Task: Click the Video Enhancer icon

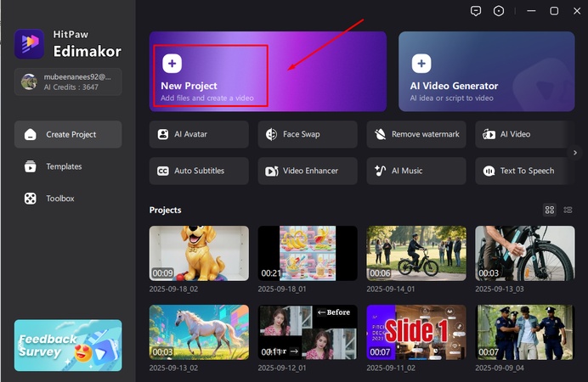Action: [272, 171]
